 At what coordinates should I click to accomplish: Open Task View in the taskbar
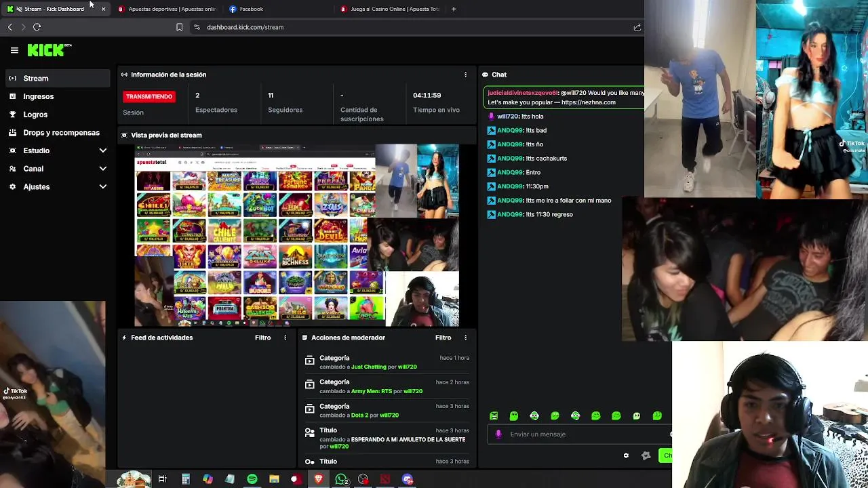tap(163, 479)
